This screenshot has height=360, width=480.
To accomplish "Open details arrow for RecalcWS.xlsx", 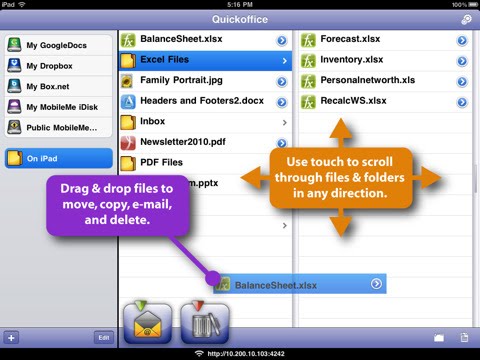I will pyautogui.click(x=462, y=102).
